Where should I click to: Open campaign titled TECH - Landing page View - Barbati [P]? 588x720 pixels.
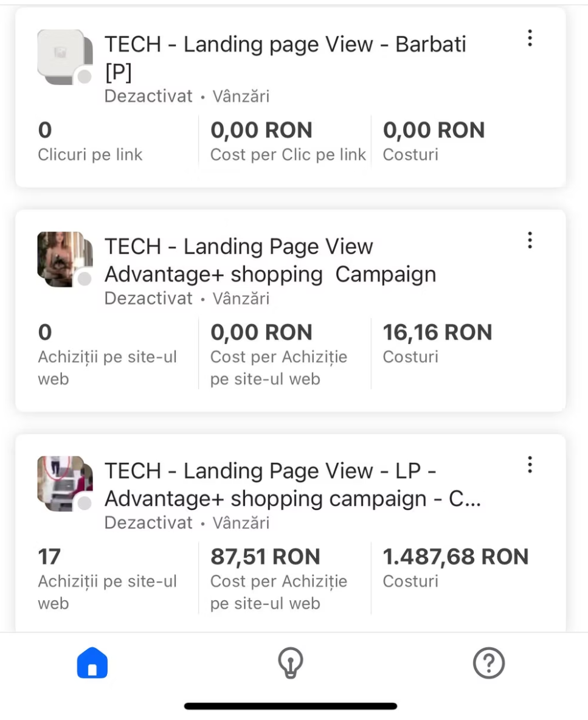pos(285,58)
